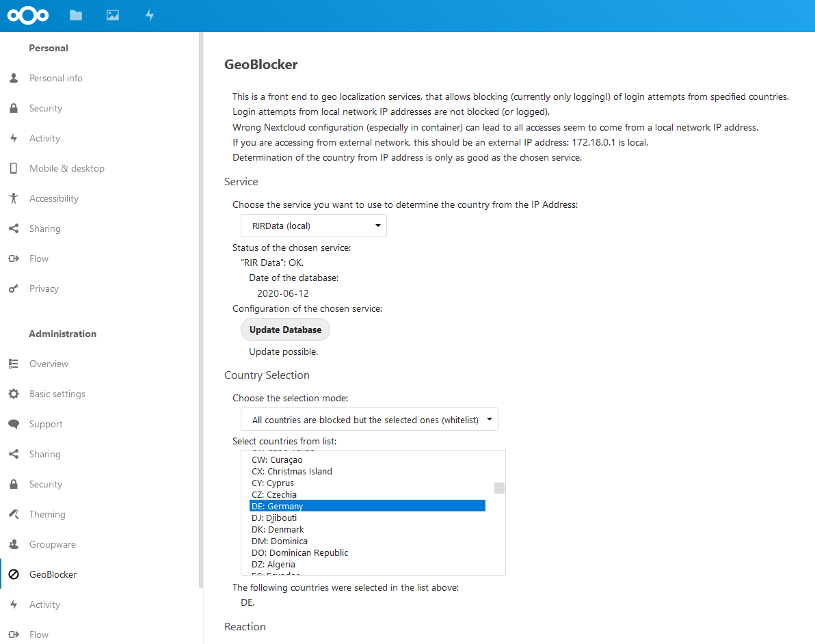Image resolution: width=815 pixels, height=644 pixels.
Task: Click the 'Update possible.' status text
Action: click(283, 352)
